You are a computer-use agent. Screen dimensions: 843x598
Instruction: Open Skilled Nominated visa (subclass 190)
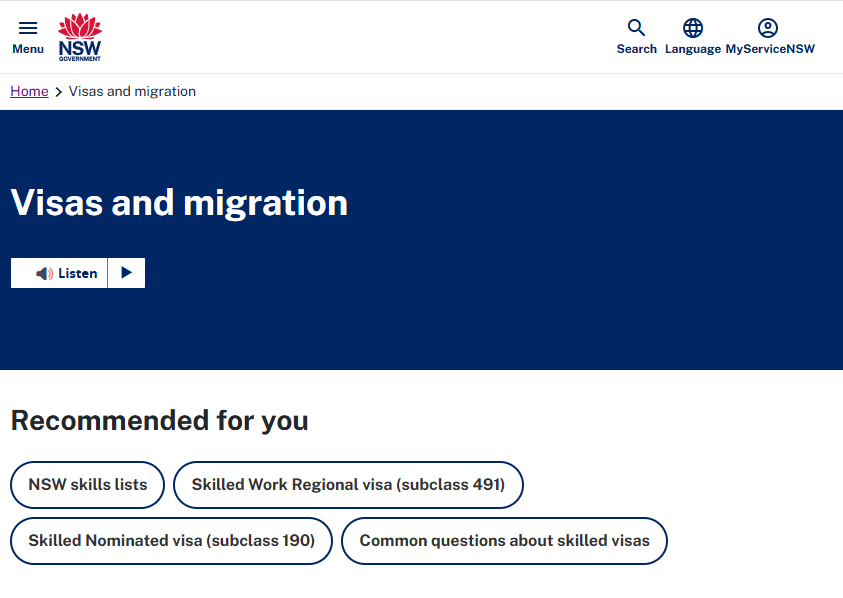click(171, 541)
